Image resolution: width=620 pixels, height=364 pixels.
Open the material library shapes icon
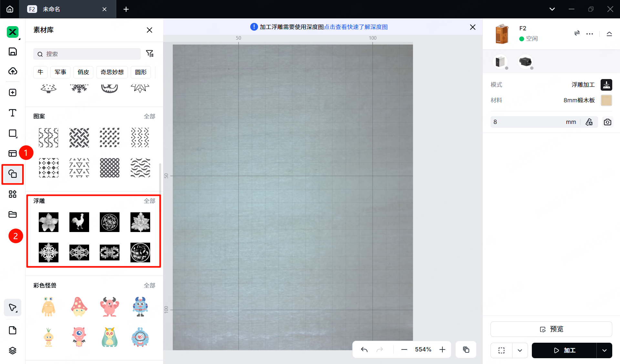tap(13, 174)
